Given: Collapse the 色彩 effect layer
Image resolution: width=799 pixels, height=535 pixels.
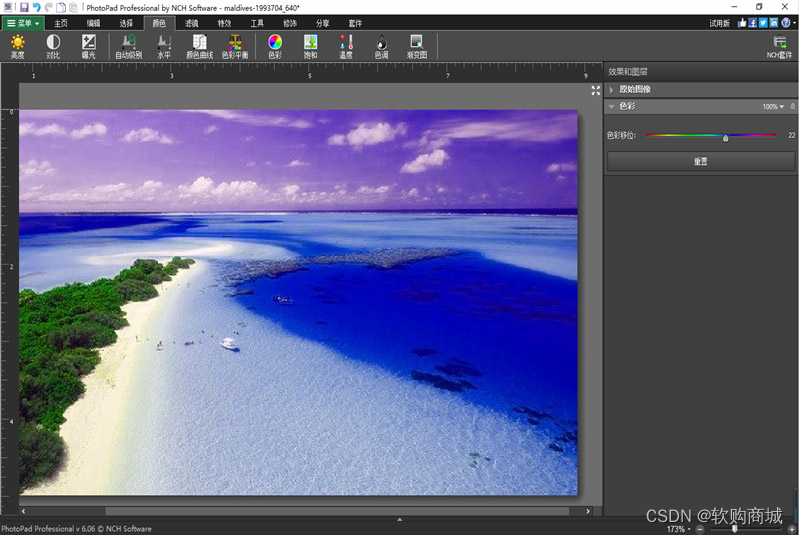Looking at the screenshot, I should point(611,106).
